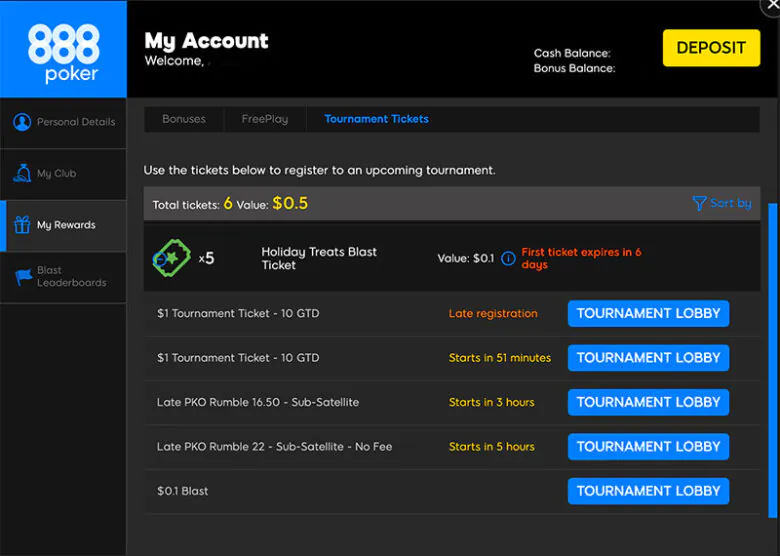Image resolution: width=780 pixels, height=556 pixels.
Task: Open Tournament Lobby for Late PKO Rumble 16.50
Action: click(x=648, y=403)
